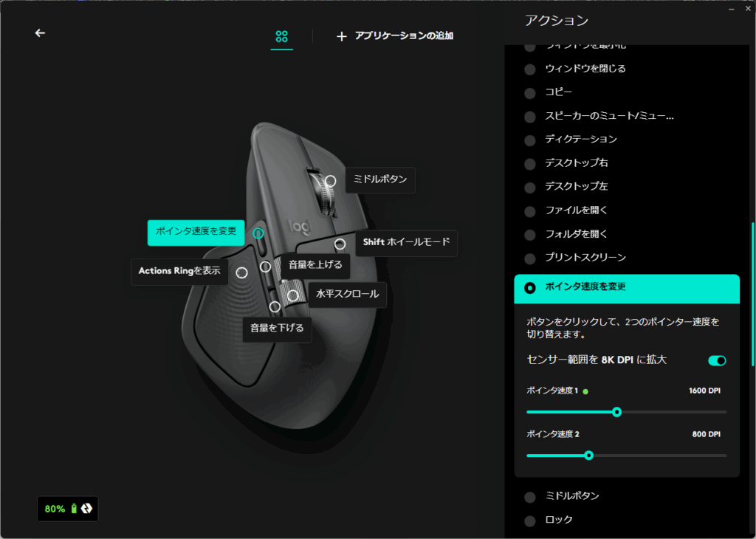Go back using the left arrow icon
The image size is (756, 539).
coord(40,32)
